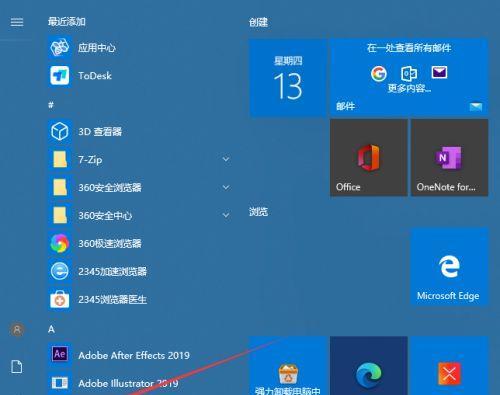Select Adobe After Effects 2019 entry text
This screenshot has width=500, height=395.
(x=134, y=355)
